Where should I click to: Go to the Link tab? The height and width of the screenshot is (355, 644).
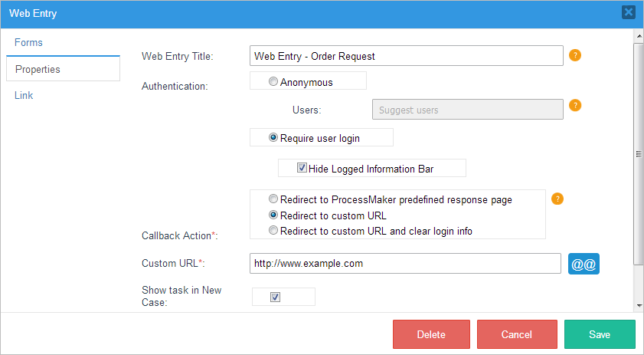pos(24,96)
